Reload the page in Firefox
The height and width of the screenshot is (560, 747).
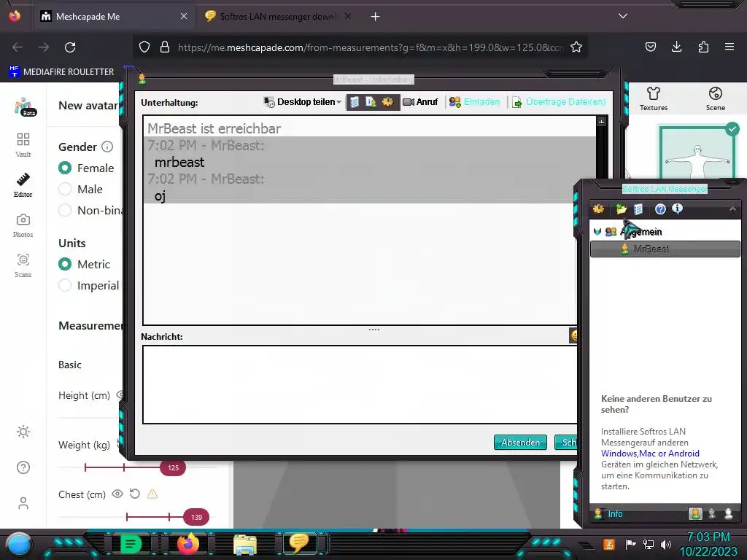point(70,47)
